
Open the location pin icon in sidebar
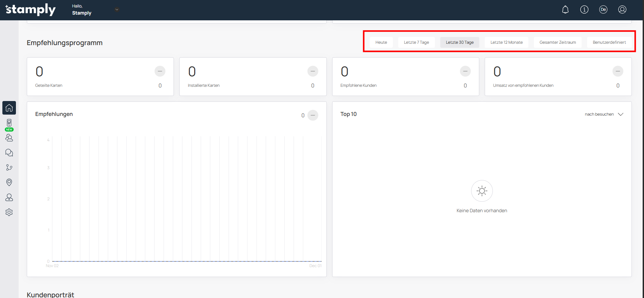pos(9,182)
